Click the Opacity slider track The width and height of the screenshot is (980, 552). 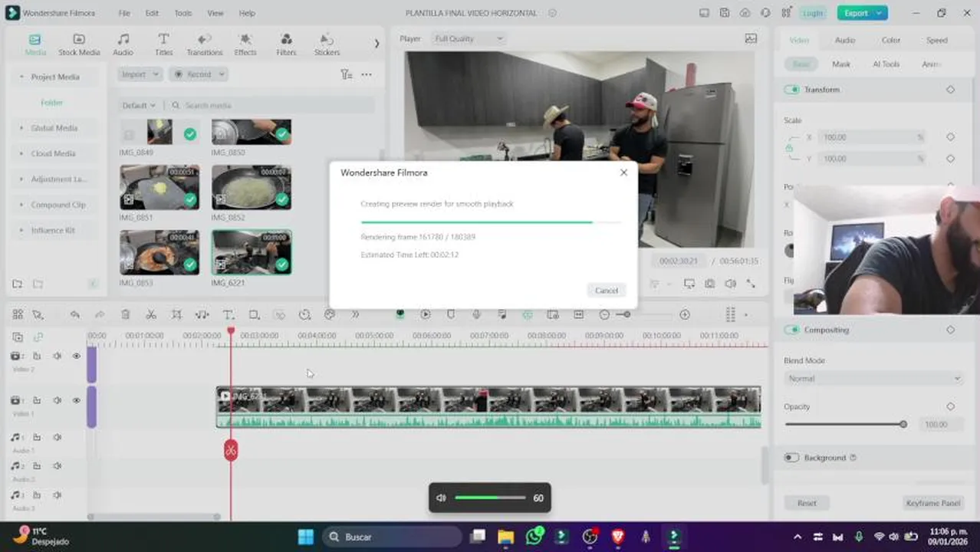pyautogui.click(x=845, y=424)
